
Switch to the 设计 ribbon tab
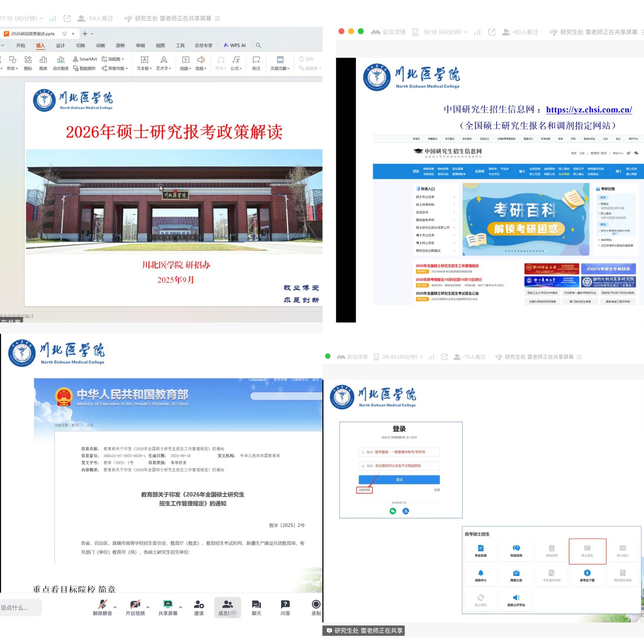[x=60, y=45]
